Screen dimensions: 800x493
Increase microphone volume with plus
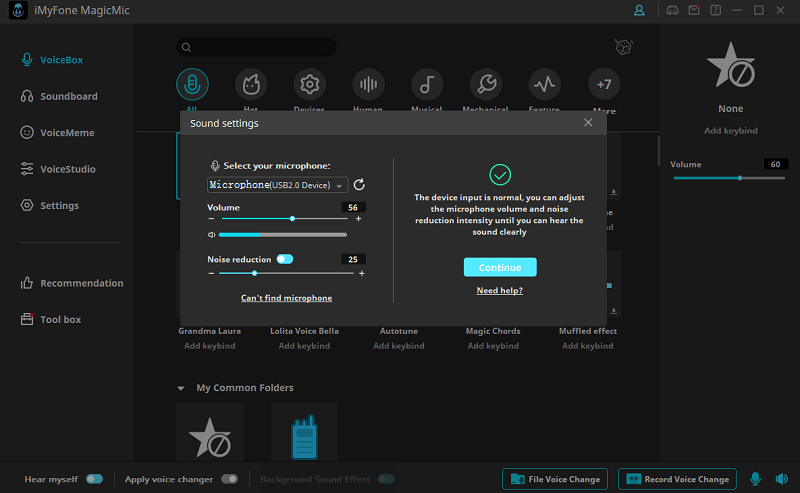coord(358,218)
